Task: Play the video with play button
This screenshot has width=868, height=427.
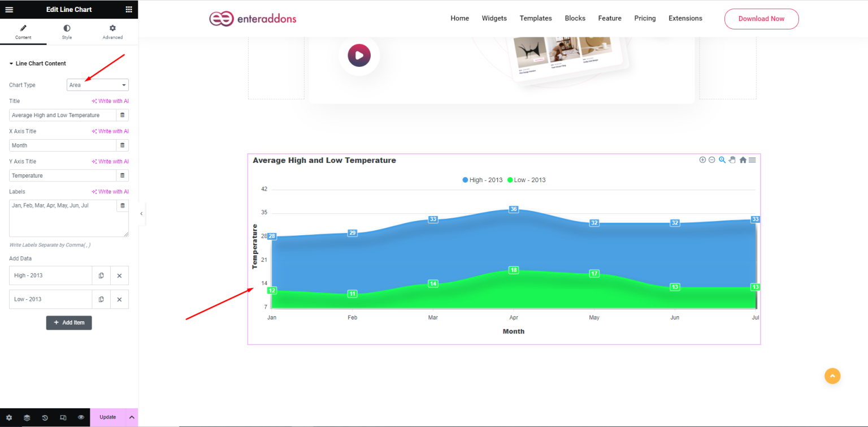Action: point(359,55)
